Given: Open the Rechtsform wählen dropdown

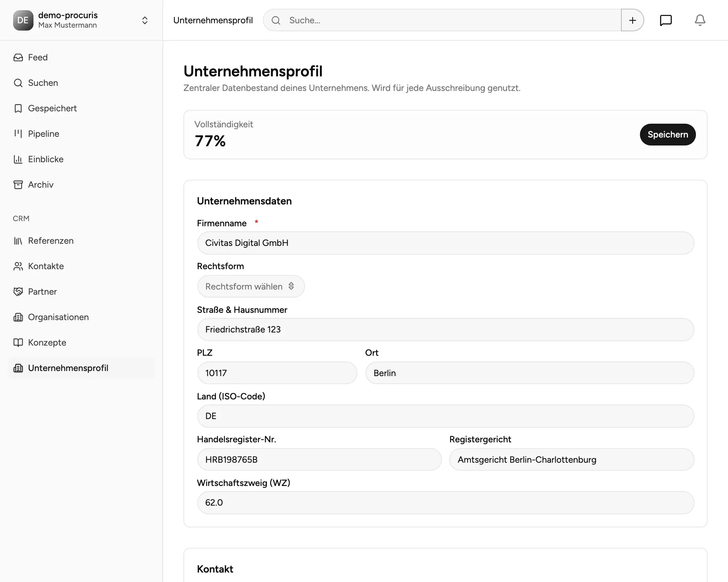Looking at the screenshot, I should (251, 286).
